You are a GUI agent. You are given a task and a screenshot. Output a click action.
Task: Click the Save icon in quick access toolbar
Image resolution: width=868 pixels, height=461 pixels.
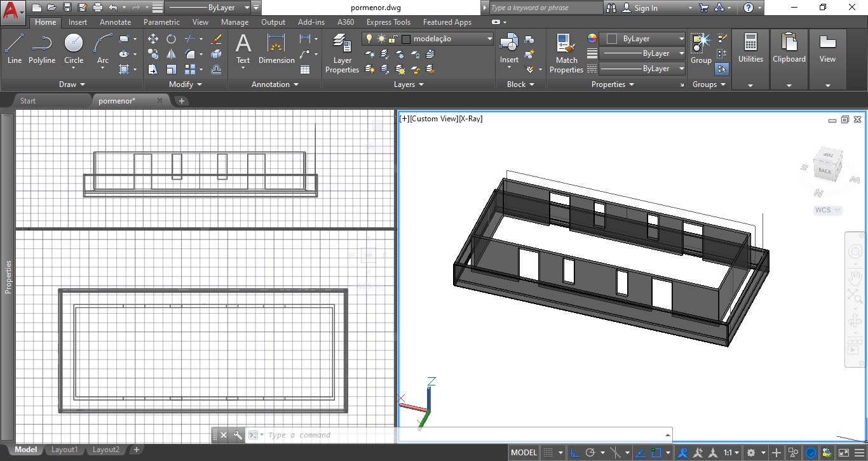tap(67, 8)
